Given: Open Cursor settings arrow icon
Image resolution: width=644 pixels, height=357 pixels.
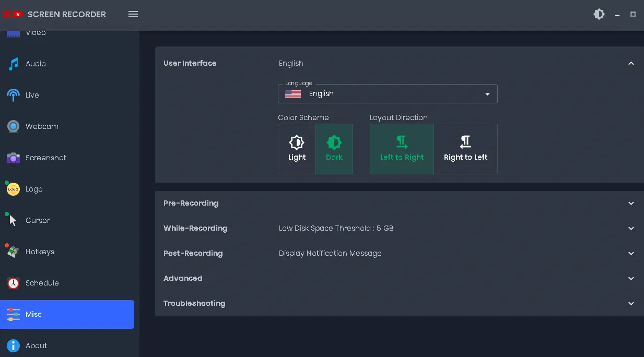Looking at the screenshot, I should coord(14,220).
